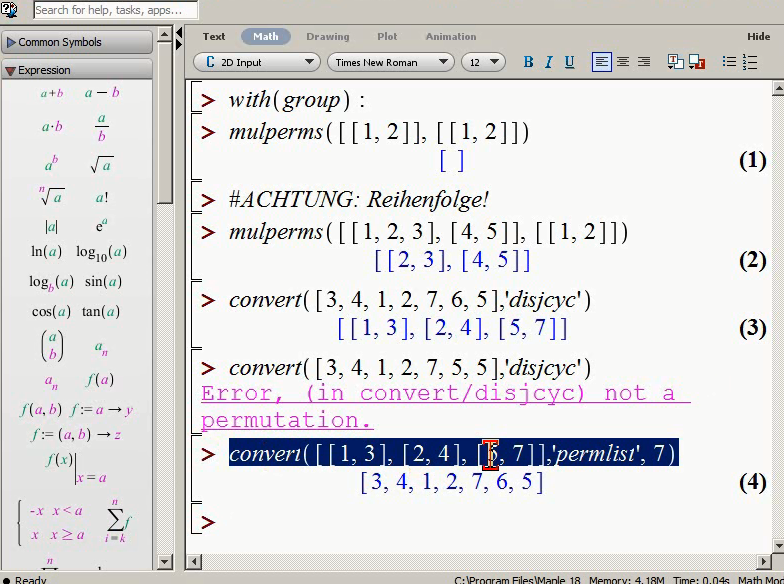Expand the Common Symbols palette
Screen dimensions: 784x584
coord(77,42)
